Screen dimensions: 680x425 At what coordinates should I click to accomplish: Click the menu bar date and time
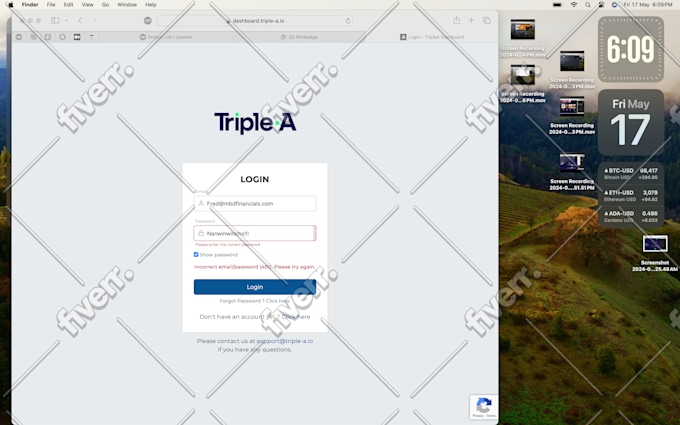tap(648, 5)
